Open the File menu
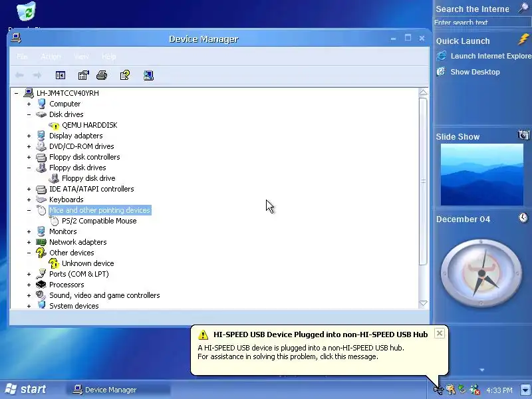532x399 pixels. click(x=22, y=57)
